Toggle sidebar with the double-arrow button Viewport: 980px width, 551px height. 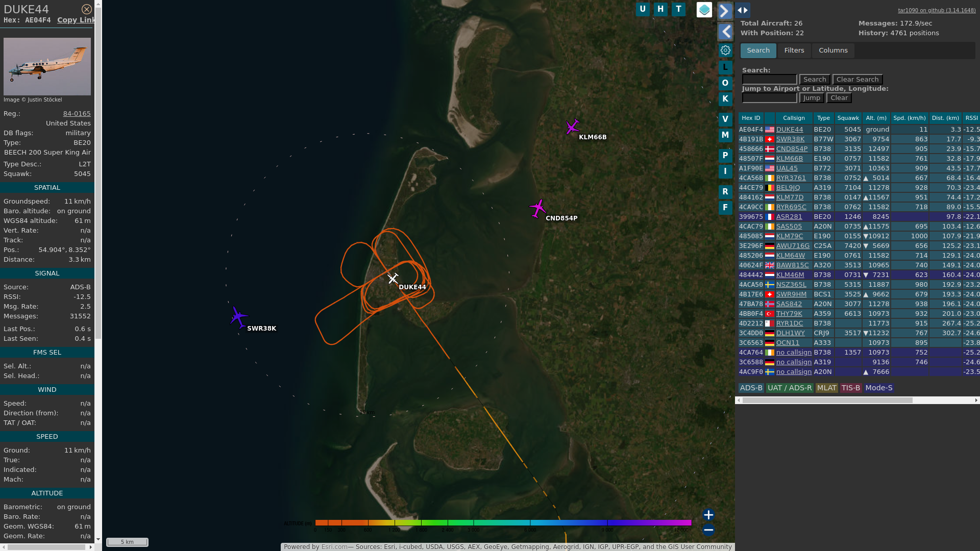pyautogui.click(x=743, y=10)
